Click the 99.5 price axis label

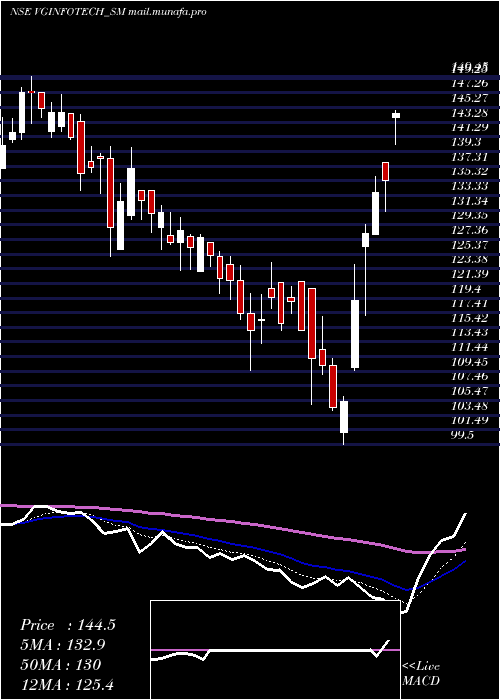click(x=463, y=436)
